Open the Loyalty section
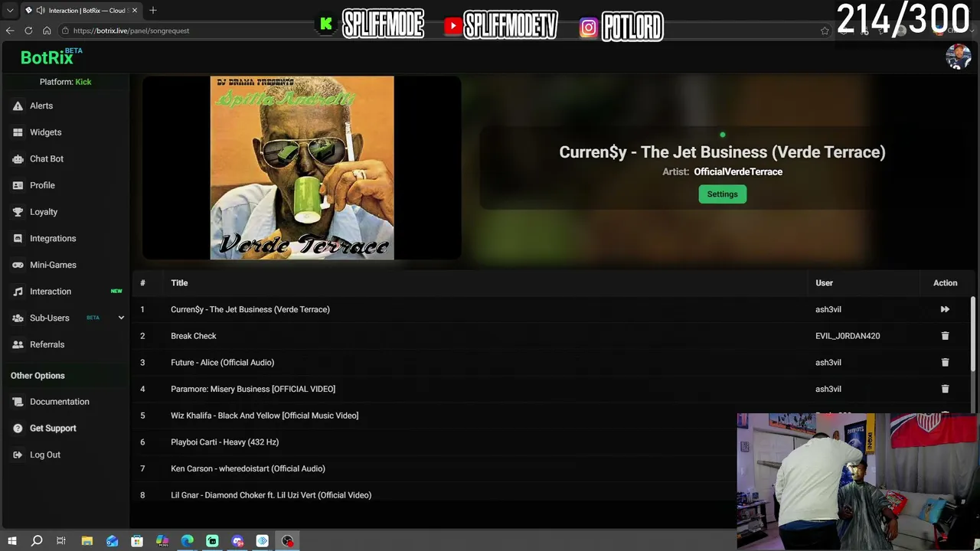Screen dimensions: 980x551 [44, 212]
